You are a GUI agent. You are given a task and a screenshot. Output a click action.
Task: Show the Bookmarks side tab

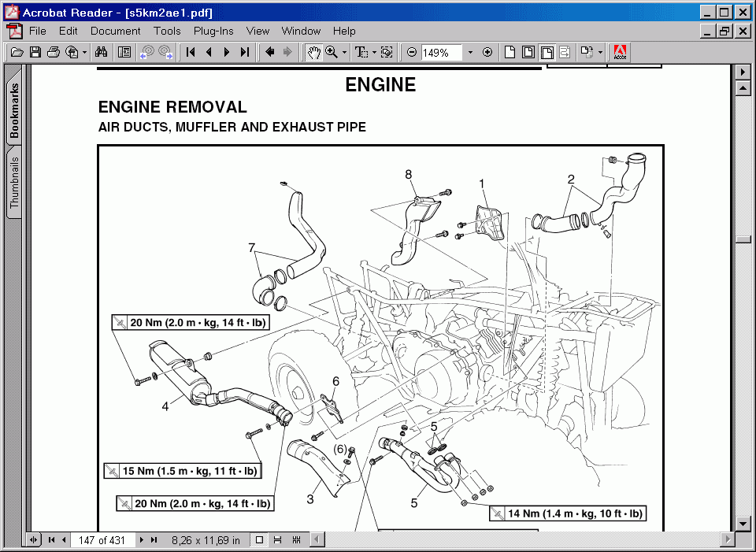click(14, 110)
